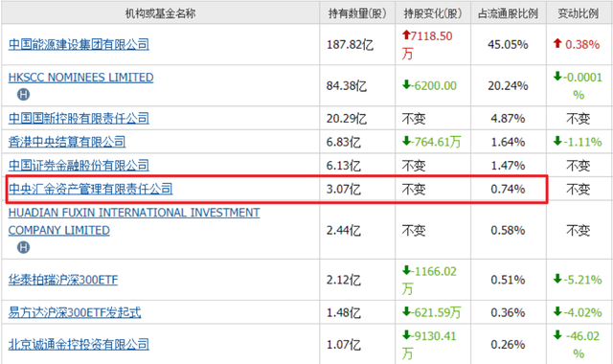This screenshot has width=613, height=364.
Task: Select 4.87% float share ratio
Action: (508, 118)
